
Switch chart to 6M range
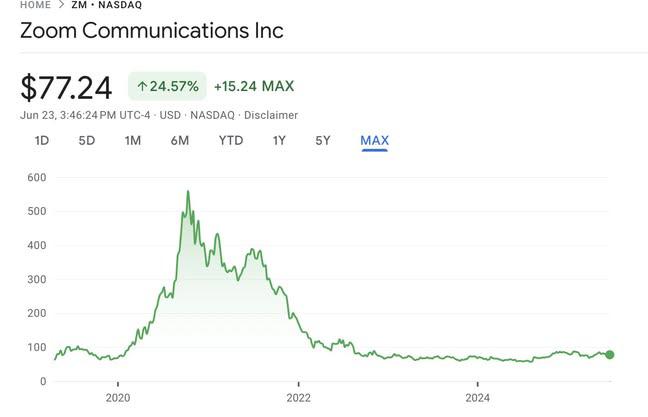(x=180, y=141)
